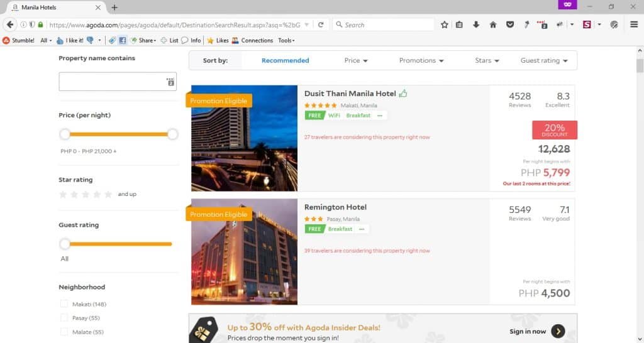
Task: Select the third star in Star rating
Action: (86, 195)
